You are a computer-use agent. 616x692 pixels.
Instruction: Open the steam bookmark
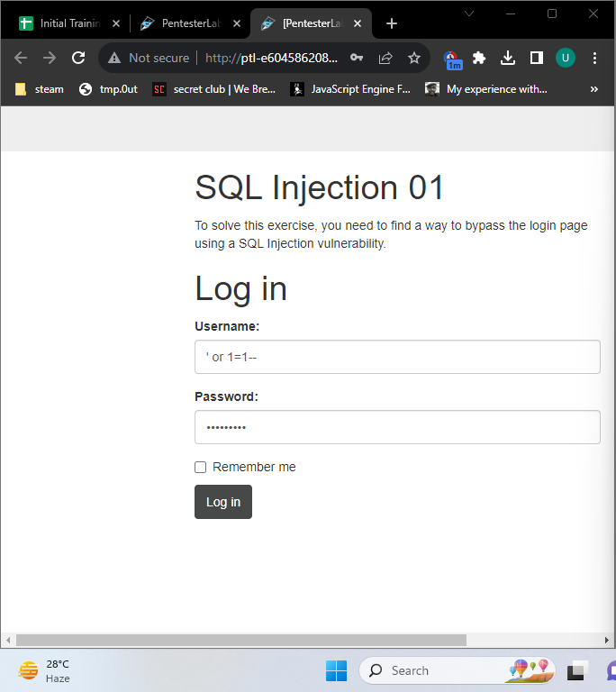40,89
